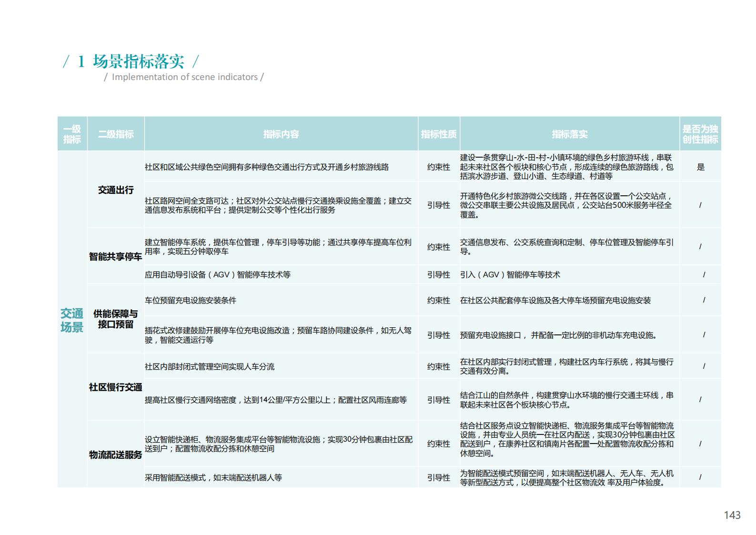Click text starting '在社区公共配套停车设施'
The width and height of the screenshot is (756, 535).
click(x=555, y=301)
